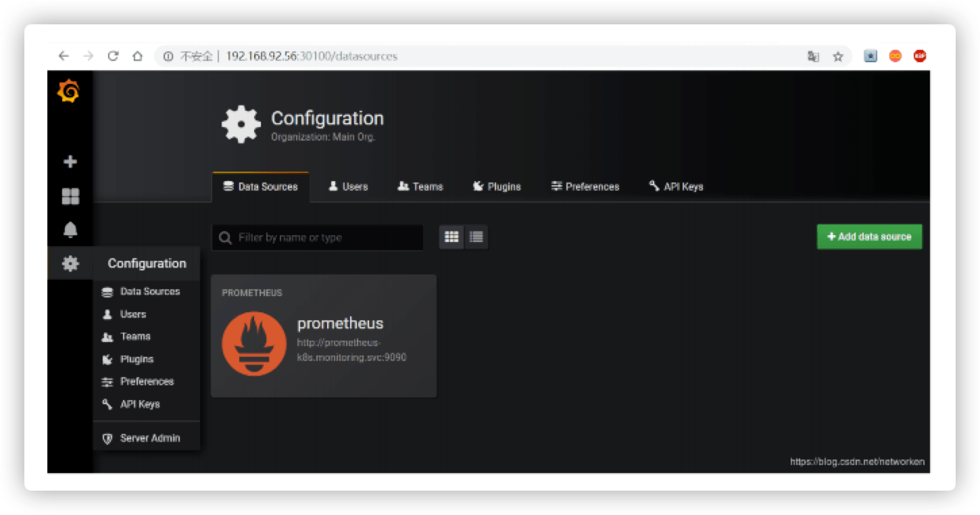
Task: Select the Users tab
Action: (x=348, y=187)
